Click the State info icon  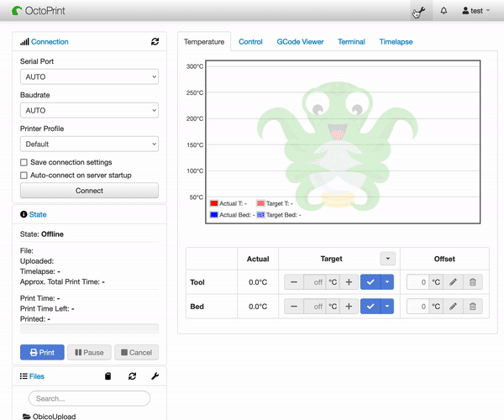24,214
